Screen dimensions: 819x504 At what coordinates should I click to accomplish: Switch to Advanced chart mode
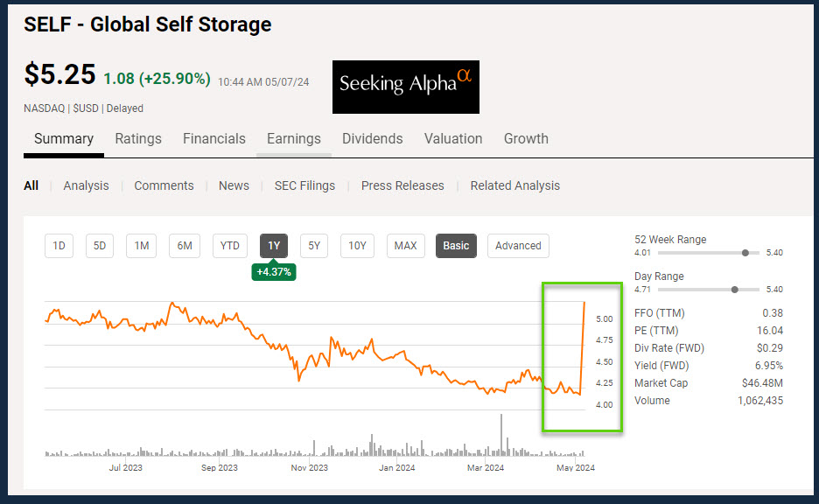click(x=518, y=246)
